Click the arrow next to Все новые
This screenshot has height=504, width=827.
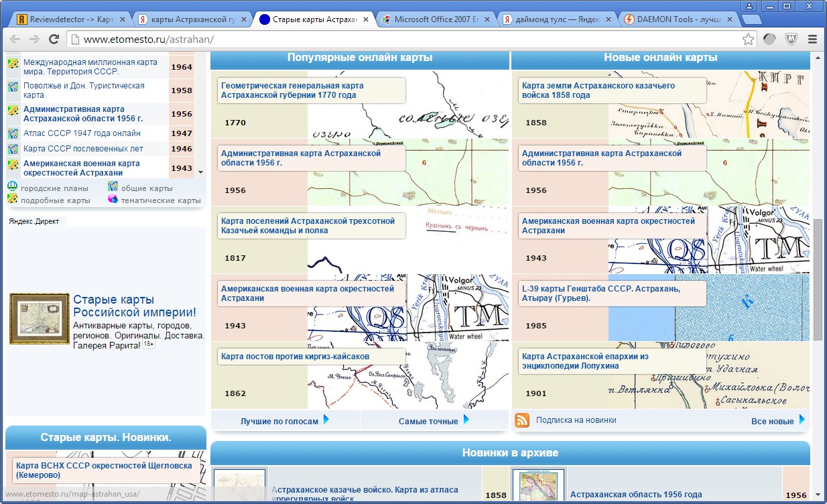[x=802, y=420]
